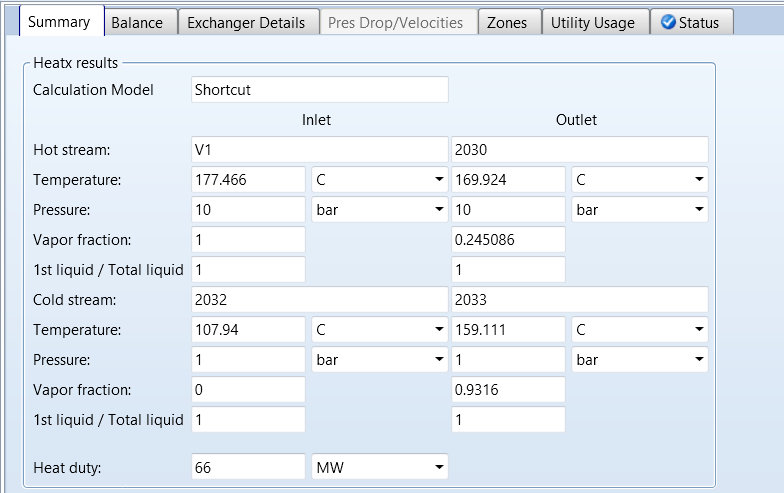Image resolution: width=784 pixels, height=493 pixels.
Task: Click hot inlet temperature value 177.466
Action: [x=248, y=181]
